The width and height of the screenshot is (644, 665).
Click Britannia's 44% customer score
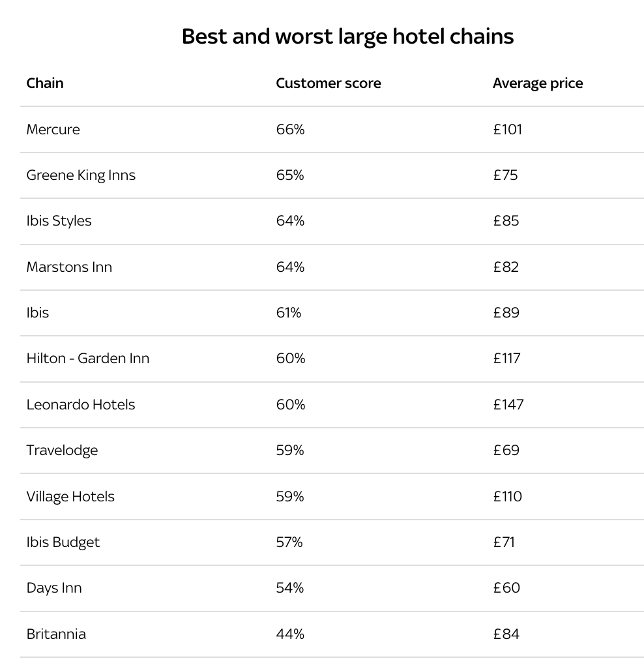[290, 634]
